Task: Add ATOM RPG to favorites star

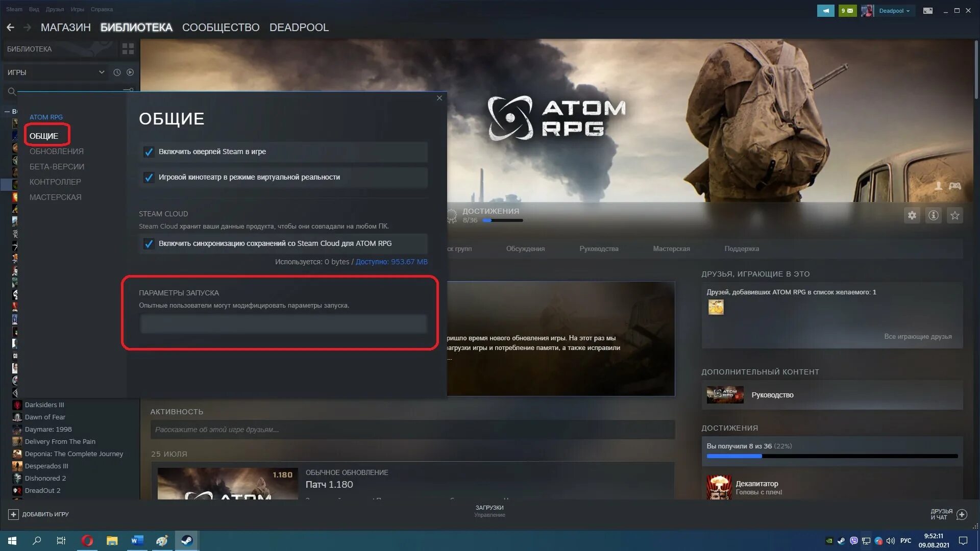Action: pyautogui.click(x=954, y=215)
